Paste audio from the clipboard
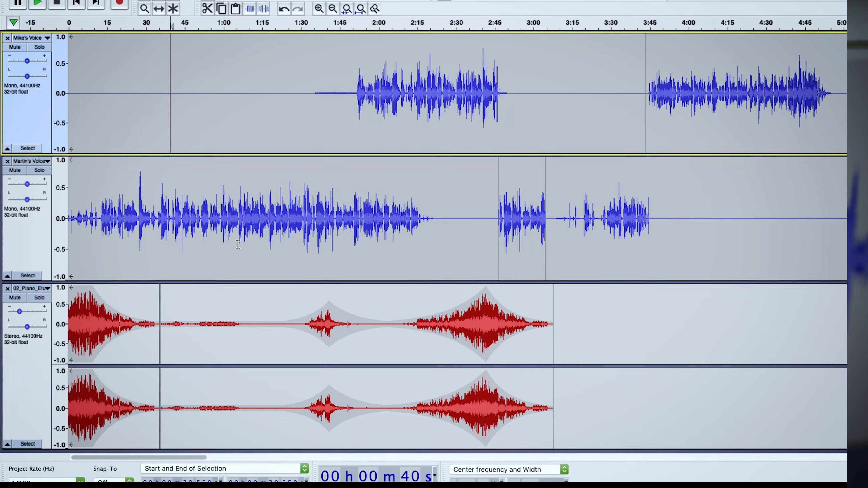Viewport: 868px width, 488px height. pyautogui.click(x=236, y=9)
